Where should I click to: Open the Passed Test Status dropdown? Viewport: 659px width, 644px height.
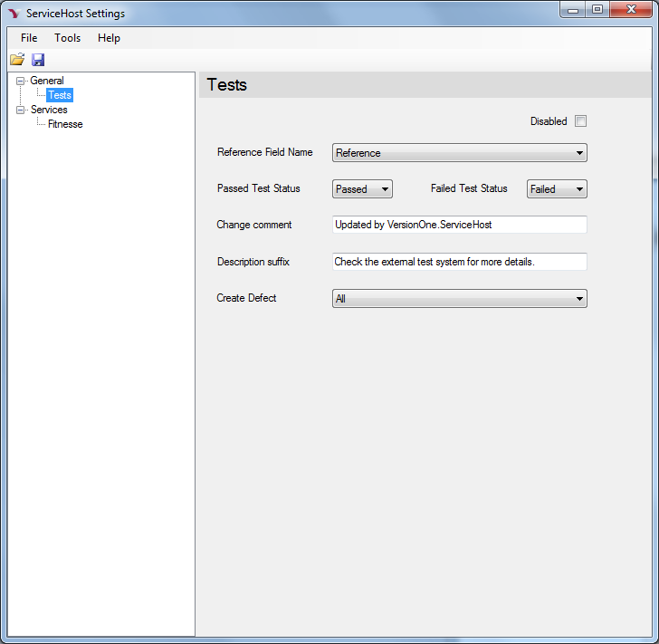[x=362, y=189]
